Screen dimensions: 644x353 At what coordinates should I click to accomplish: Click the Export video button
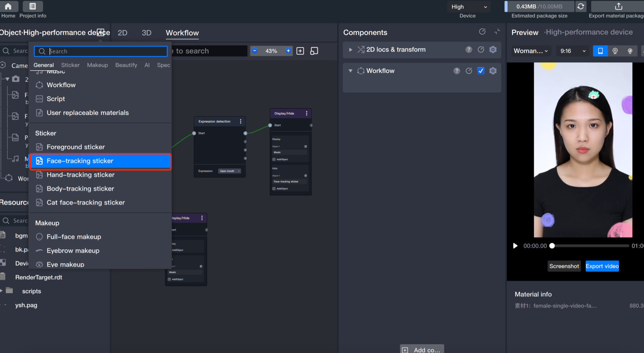602,266
